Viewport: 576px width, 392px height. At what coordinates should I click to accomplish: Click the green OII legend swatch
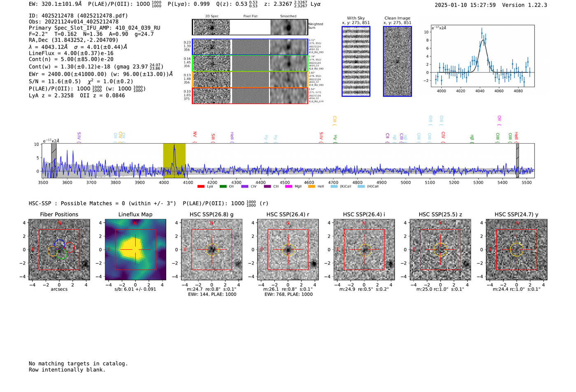[223, 187]
